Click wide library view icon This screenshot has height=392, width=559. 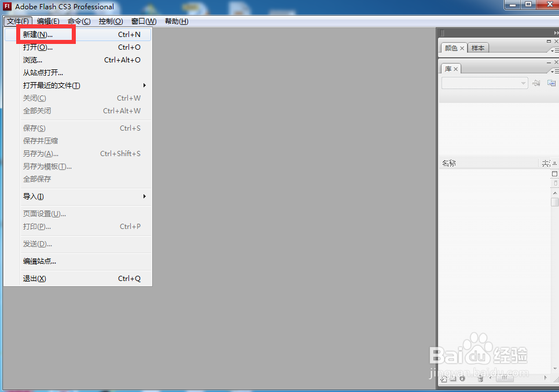tap(554, 174)
